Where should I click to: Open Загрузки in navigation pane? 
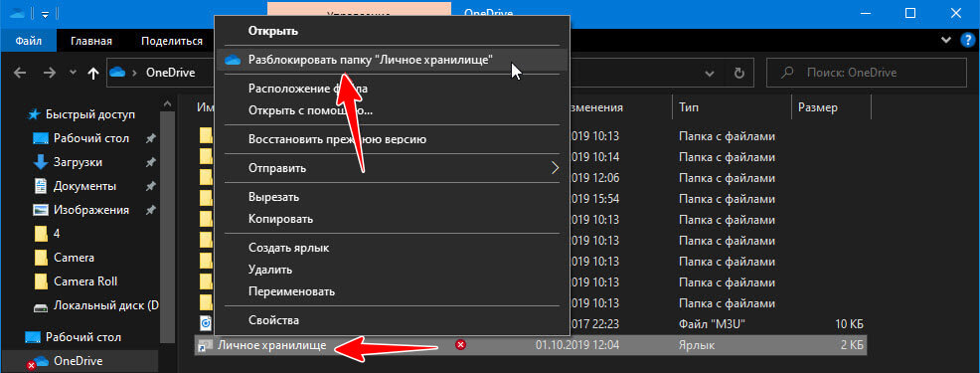click(x=79, y=162)
